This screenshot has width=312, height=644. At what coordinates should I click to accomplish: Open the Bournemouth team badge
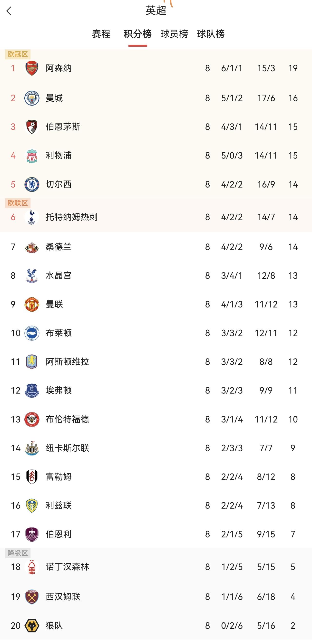pos(32,127)
